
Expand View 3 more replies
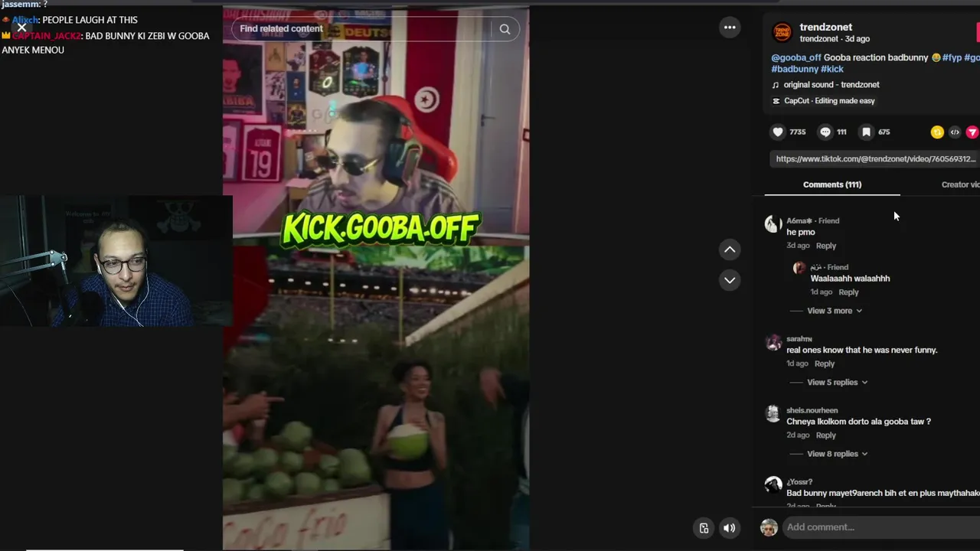click(835, 311)
